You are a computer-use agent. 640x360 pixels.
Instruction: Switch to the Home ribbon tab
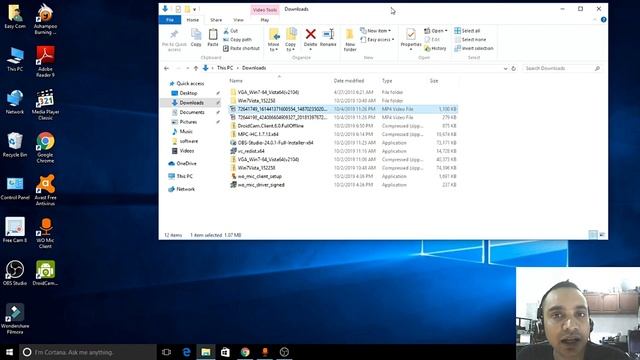point(193,20)
